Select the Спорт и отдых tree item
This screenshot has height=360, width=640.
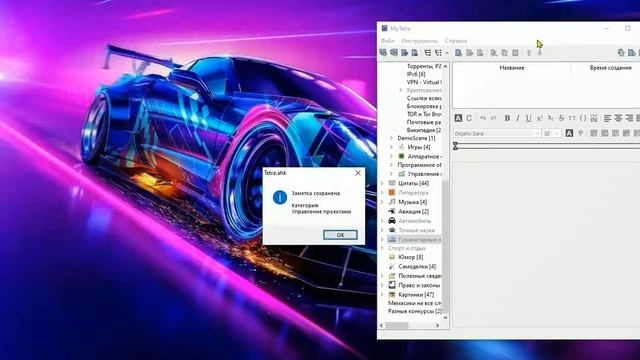point(407,248)
